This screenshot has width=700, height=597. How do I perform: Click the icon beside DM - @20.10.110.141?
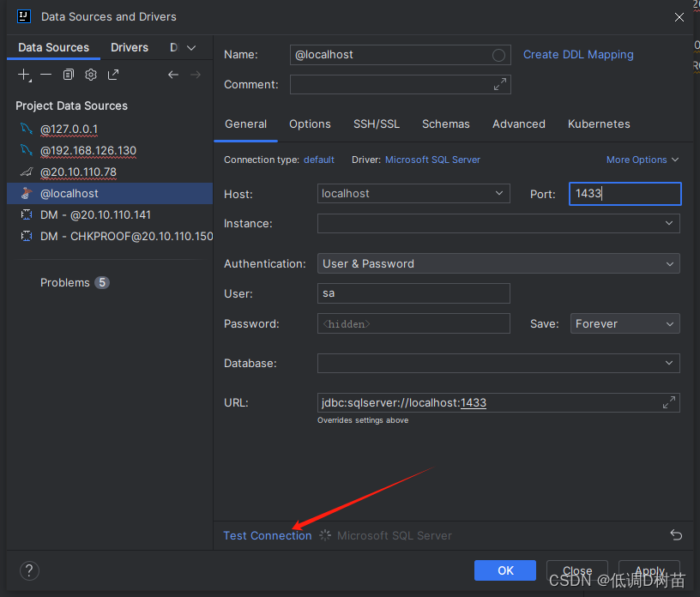27,214
